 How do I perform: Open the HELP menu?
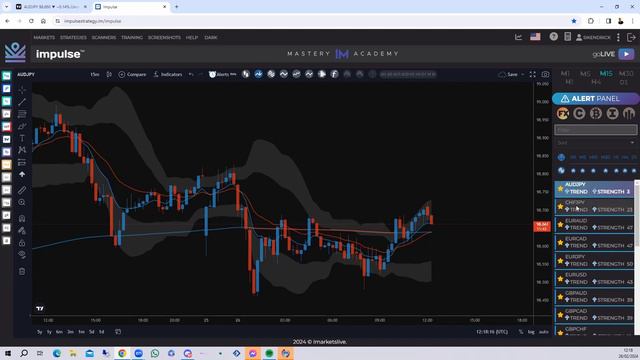[192, 38]
